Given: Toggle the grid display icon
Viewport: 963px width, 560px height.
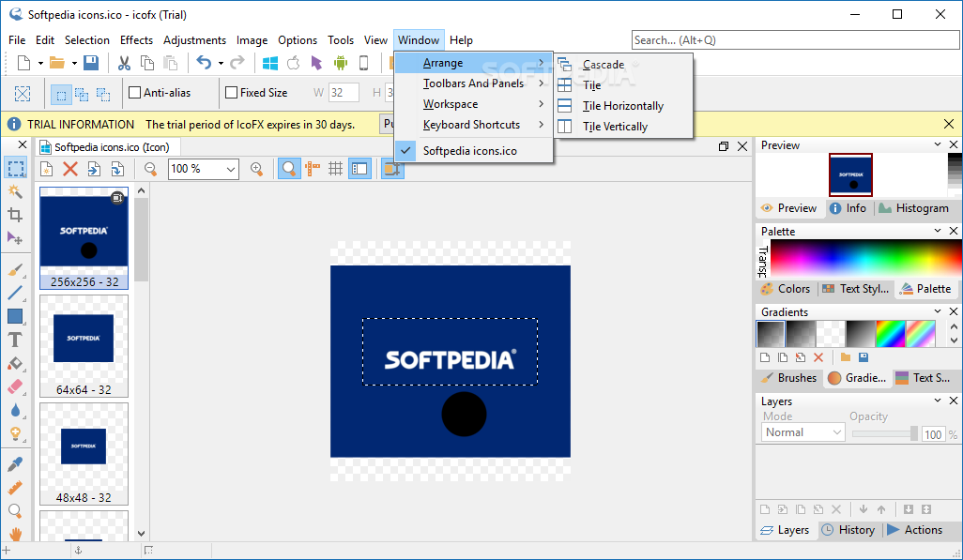Looking at the screenshot, I should pyautogui.click(x=335, y=169).
